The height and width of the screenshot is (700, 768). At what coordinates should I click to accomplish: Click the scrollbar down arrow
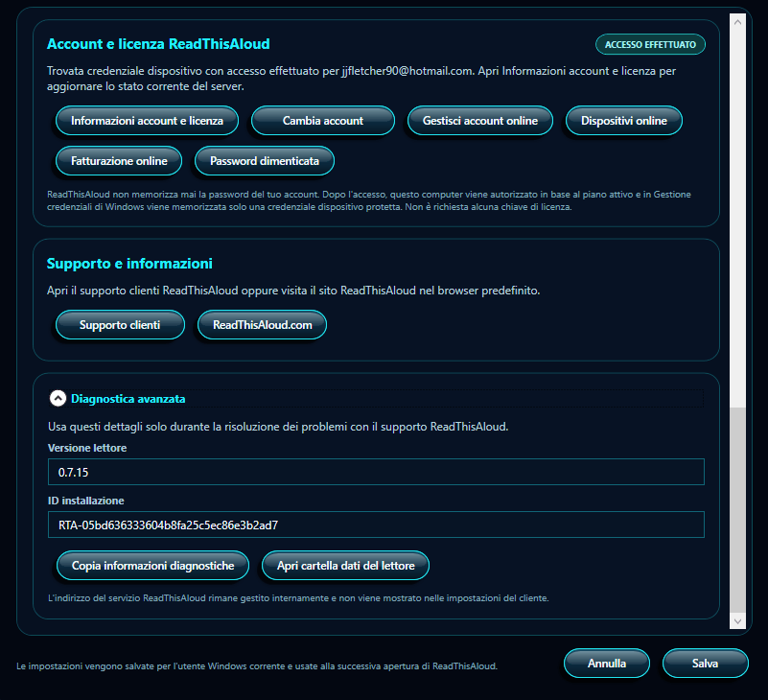tap(737, 621)
